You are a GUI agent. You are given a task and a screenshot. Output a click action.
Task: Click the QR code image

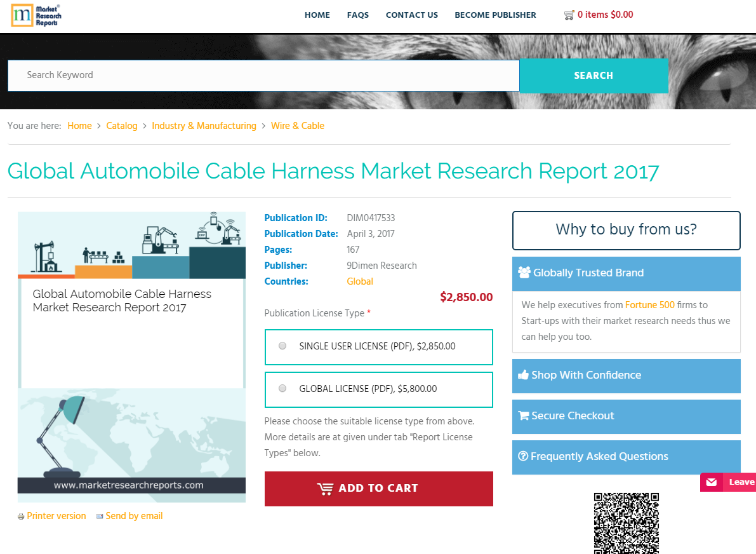tap(626, 523)
